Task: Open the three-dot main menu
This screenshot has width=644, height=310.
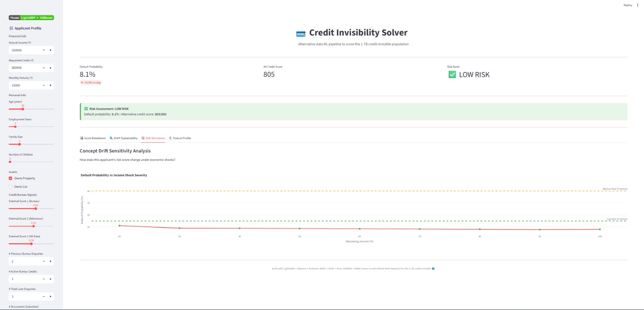Action: 638,5
